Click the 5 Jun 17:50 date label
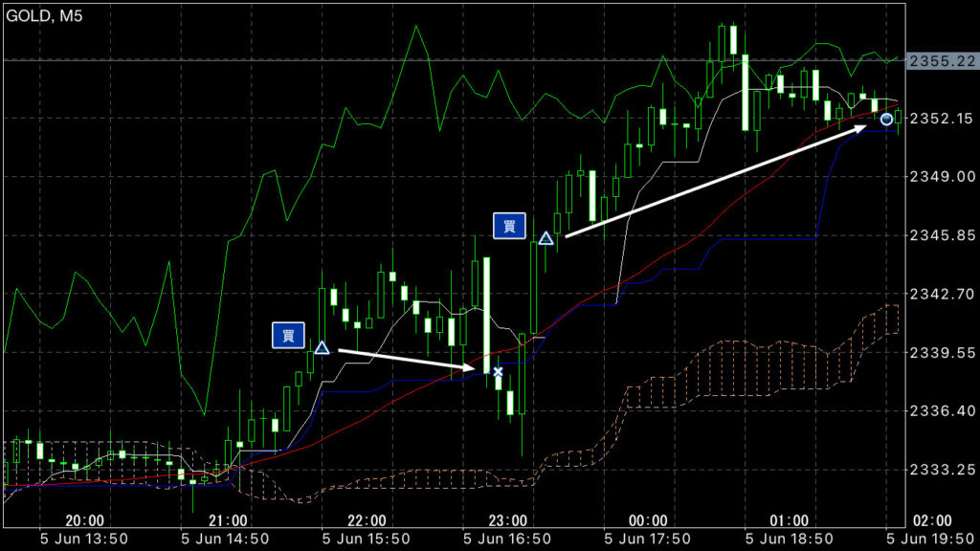Image resolution: width=980 pixels, height=551 pixels. point(648,540)
